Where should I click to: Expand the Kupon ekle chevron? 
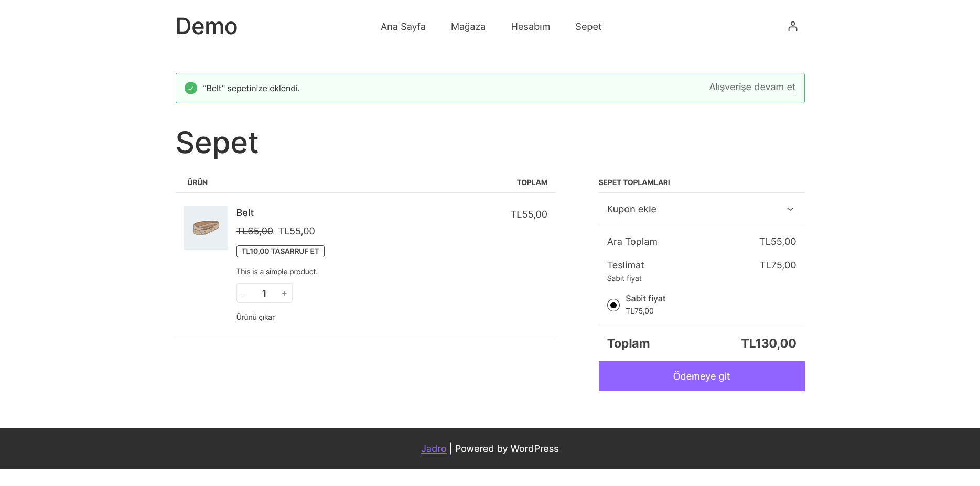[x=790, y=209]
